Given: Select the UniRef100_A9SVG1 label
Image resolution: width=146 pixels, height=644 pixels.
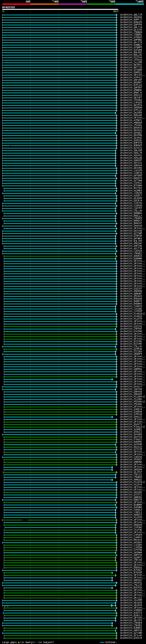Looking at the screenshot, I should coord(131,156).
